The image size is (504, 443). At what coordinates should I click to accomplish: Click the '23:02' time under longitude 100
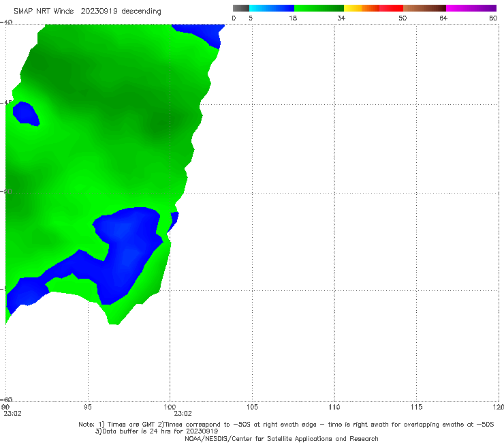coord(183,414)
